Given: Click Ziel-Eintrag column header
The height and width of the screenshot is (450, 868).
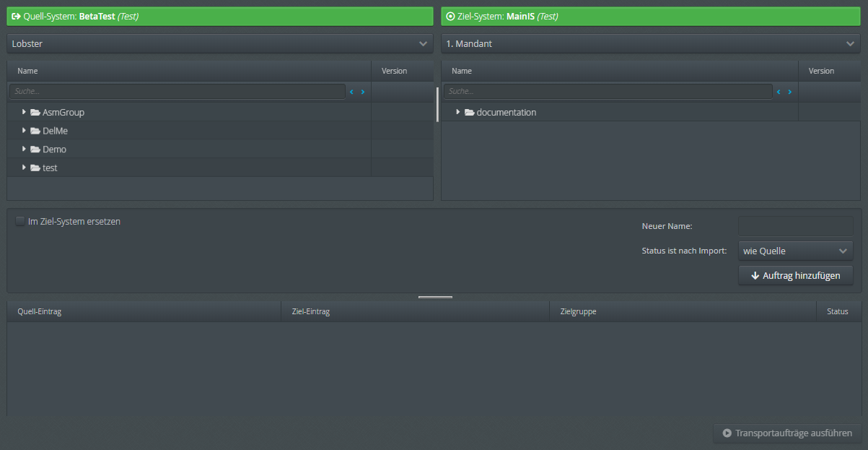Looking at the screenshot, I should pyautogui.click(x=415, y=311).
